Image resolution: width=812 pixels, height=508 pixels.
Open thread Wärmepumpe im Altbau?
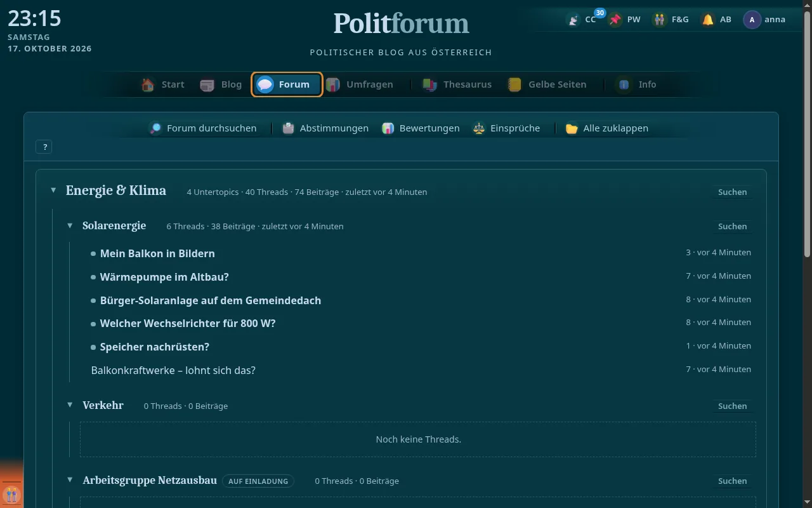(164, 277)
